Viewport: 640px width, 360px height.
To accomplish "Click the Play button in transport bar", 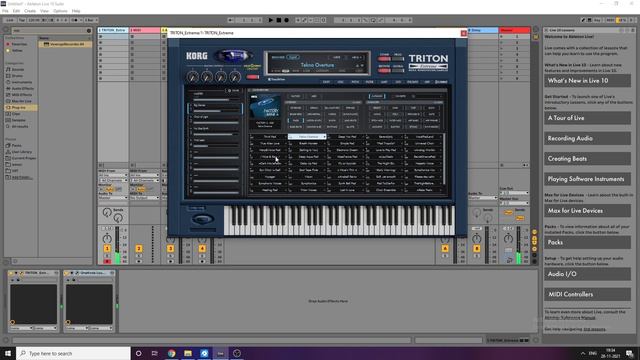I will 270,20.
